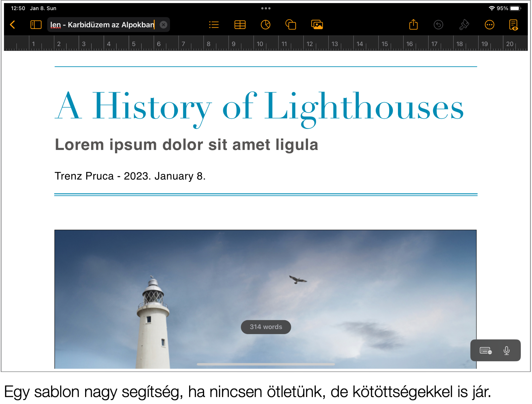Open the Share button
The width and height of the screenshot is (532, 404).
click(x=413, y=24)
